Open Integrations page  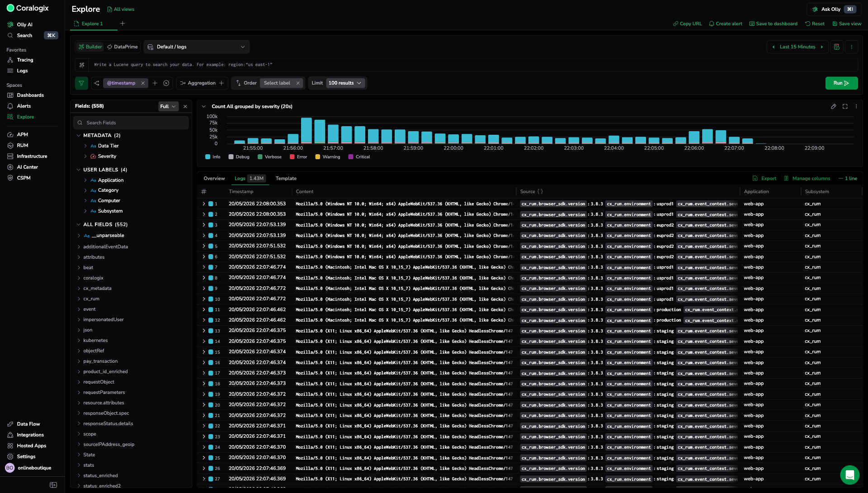click(30, 435)
